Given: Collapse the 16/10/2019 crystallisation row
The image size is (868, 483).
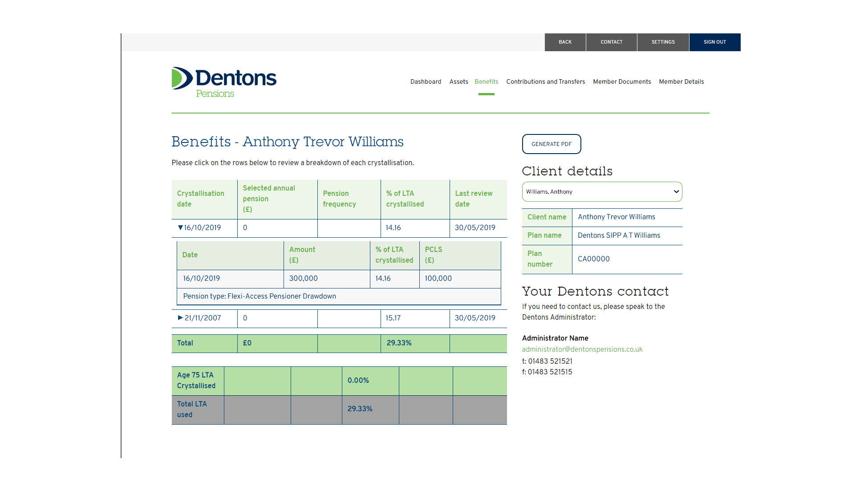Looking at the screenshot, I should coord(180,227).
